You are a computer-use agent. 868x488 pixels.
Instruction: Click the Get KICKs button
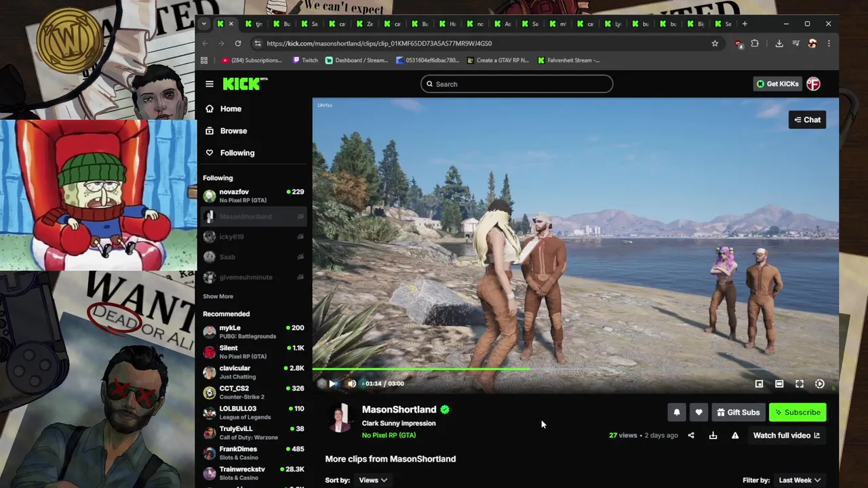pos(777,84)
